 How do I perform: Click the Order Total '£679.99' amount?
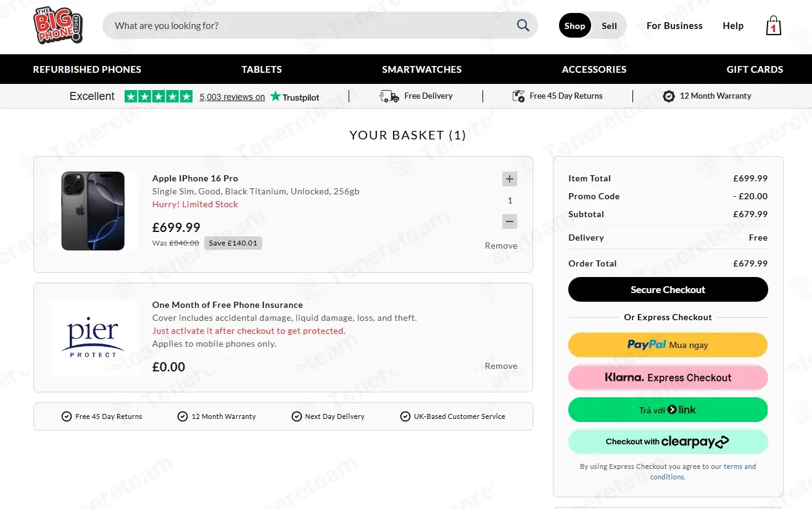coord(750,263)
